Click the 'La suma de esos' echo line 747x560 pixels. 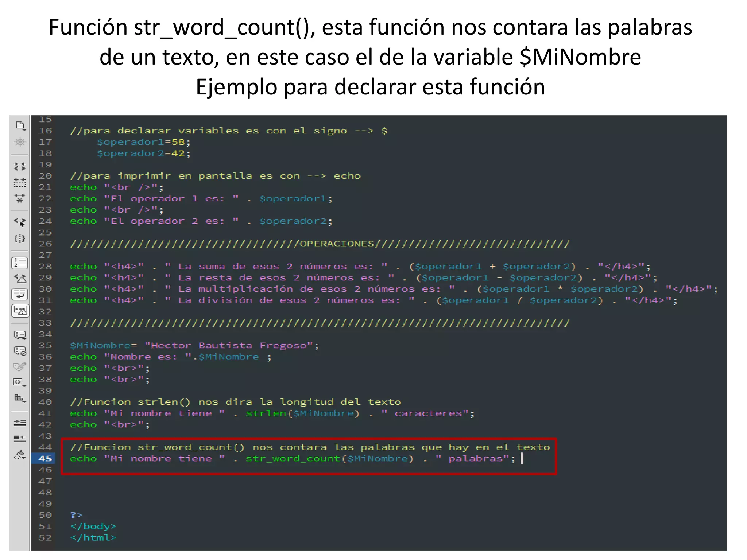click(360, 267)
